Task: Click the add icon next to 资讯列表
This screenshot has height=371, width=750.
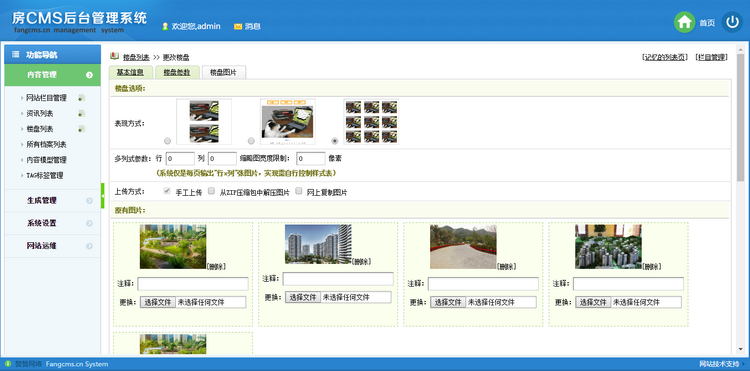Action: click(82, 113)
